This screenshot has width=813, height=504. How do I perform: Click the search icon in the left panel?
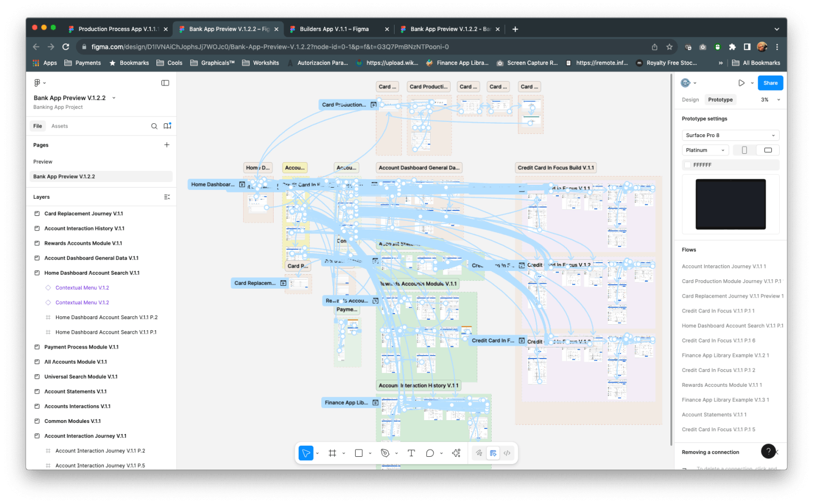tap(154, 126)
